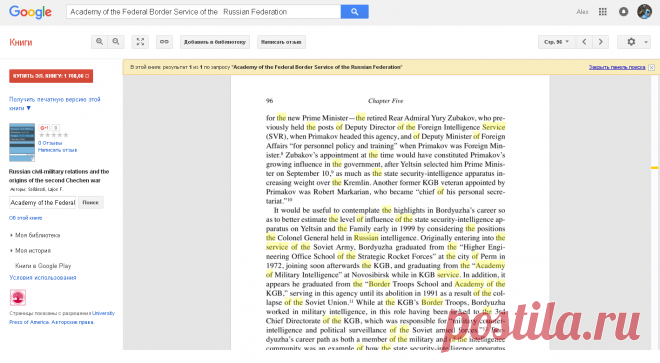
Task: Open the settings gear dropdown
Action: (x=634, y=42)
